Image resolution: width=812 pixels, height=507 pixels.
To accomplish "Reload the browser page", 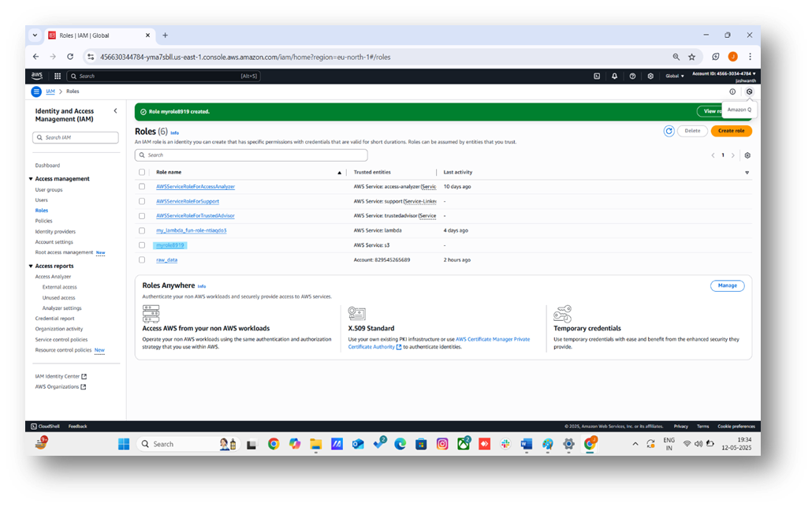I will pyautogui.click(x=70, y=57).
